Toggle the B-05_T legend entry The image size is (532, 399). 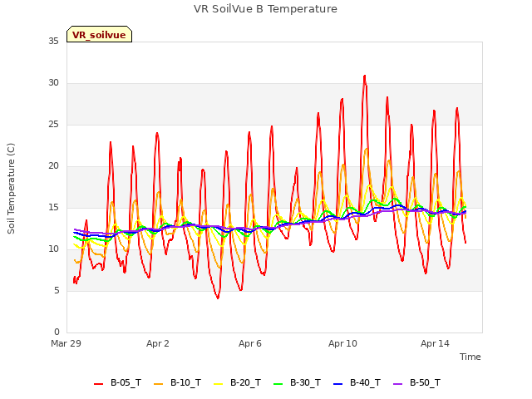117,382
